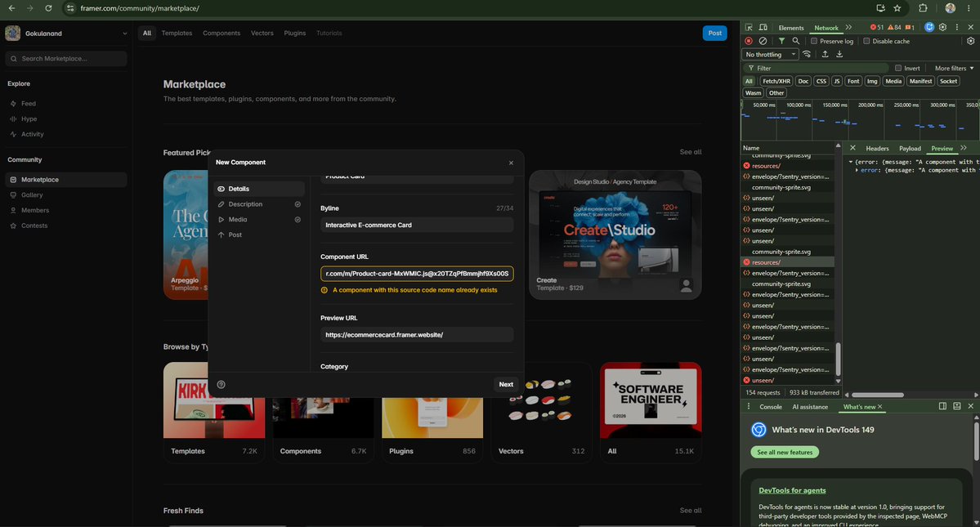Bookmark this page with the star icon
The width and height of the screenshot is (980, 527).
(897, 8)
